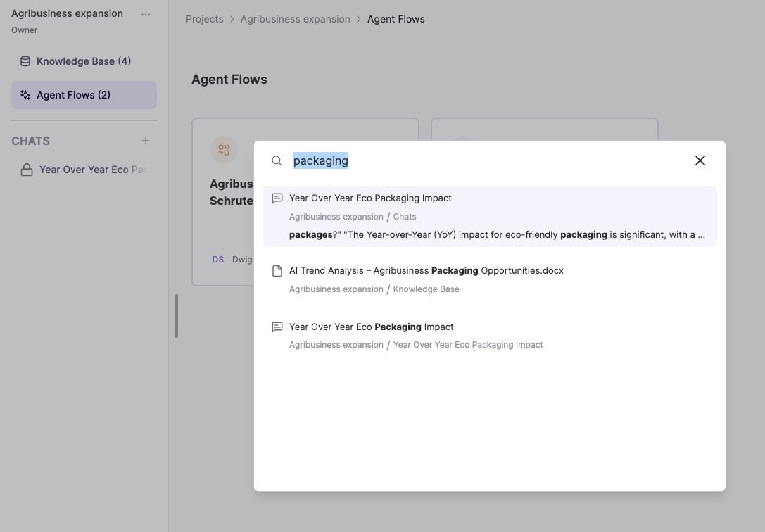Go to Projects in the breadcrumb
Screen dimensions: 765x532
[204, 19]
